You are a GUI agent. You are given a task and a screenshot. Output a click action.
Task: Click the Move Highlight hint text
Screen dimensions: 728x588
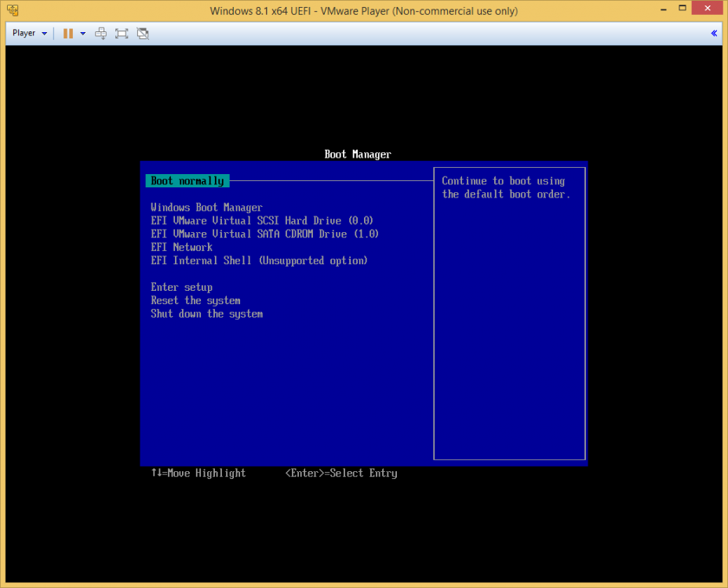point(198,473)
